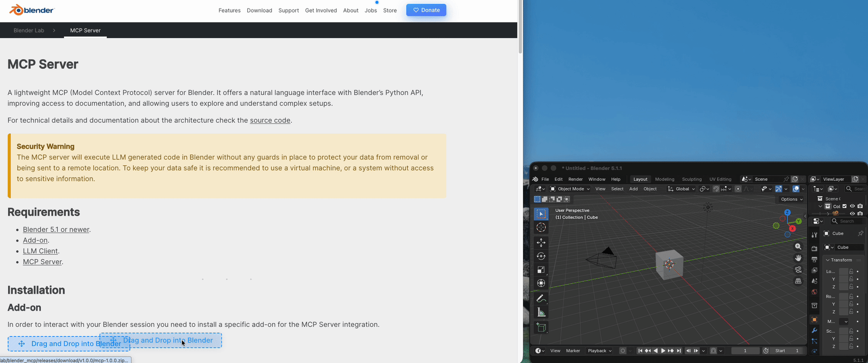
Task: Click the Donate button
Action: tap(426, 10)
